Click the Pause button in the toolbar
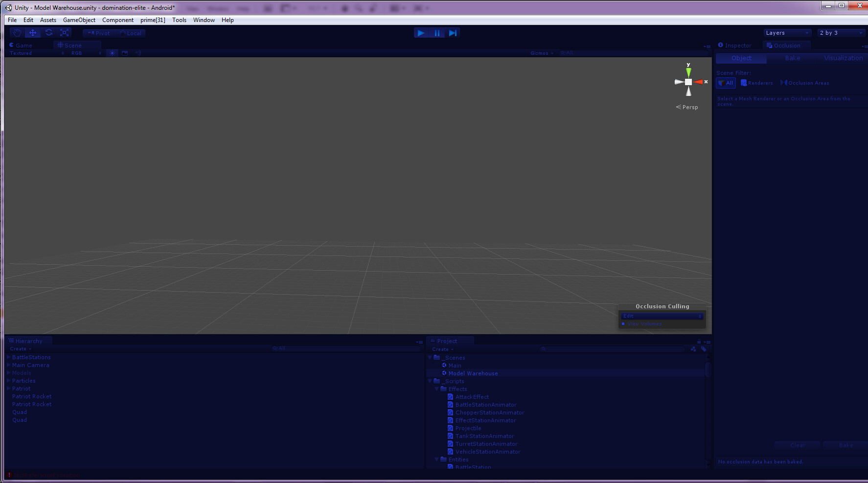The image size is (868, 483). point(437,32)
